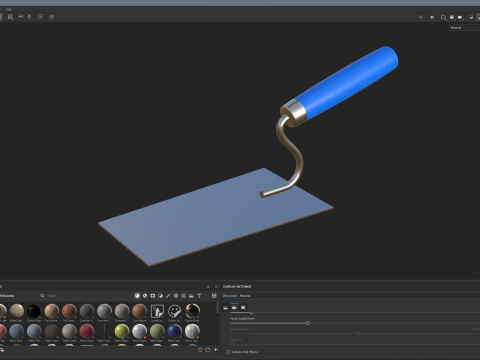Viewport: 480px width, 360px height.
Task: Open the Material view mode dropdown top right
Action: tap(464, 28)
